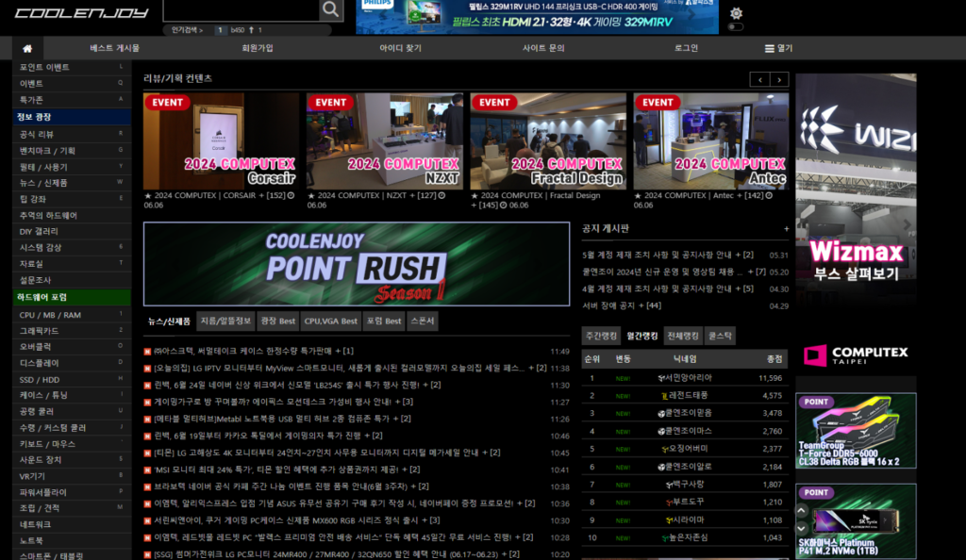Click in the search input field

[x=241, y=10]
